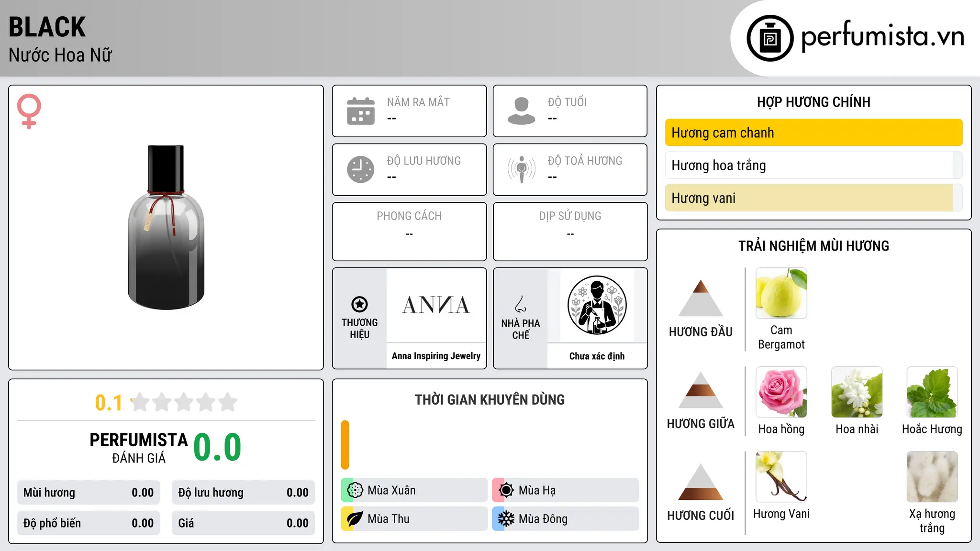Click the person icon beside Độ Tuổi

tap(522, 111)
